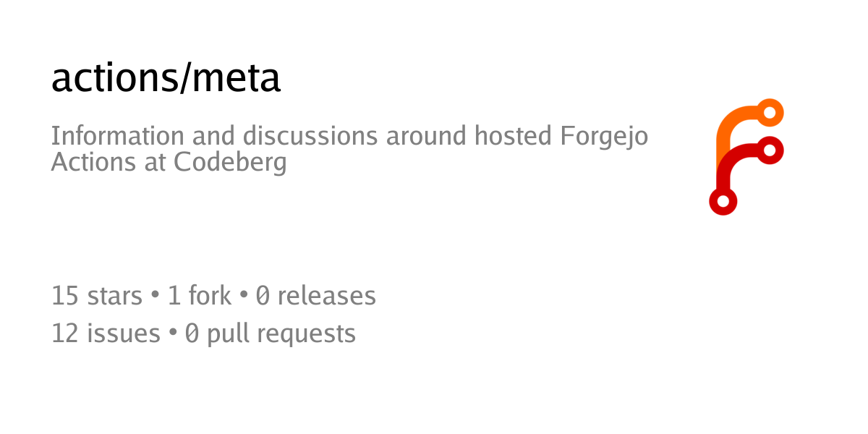Viewport: 868px width, 434px height.
Task: Click the bullet between fork and releases
Action: 244,296
